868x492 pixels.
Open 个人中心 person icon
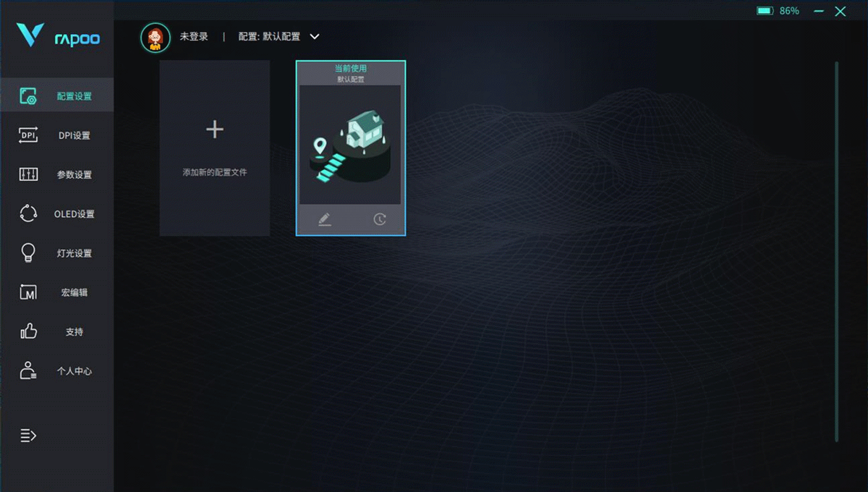(x=28, y=370)
